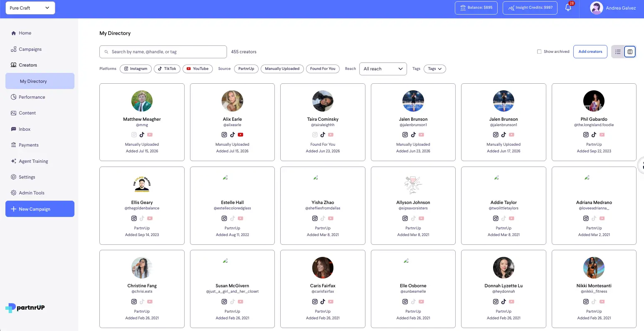Click the @thegoldenbalance handle text
The image size is (644, 331).
(x=142, y=208)
